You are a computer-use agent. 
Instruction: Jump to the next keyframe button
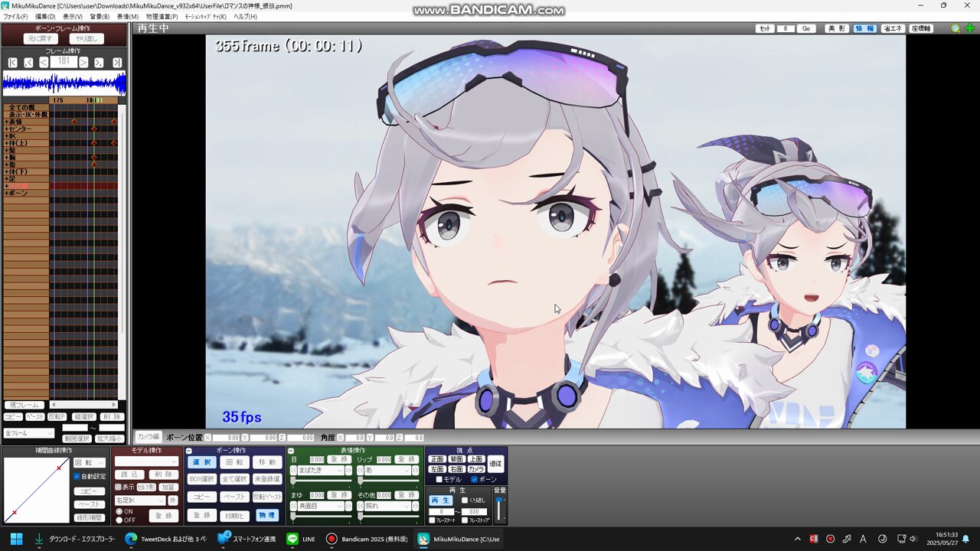point(99,62)
